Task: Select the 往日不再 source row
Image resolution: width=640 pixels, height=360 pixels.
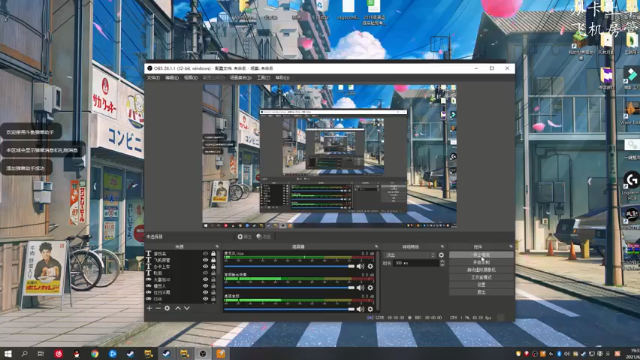Action: tap(181, 293)
